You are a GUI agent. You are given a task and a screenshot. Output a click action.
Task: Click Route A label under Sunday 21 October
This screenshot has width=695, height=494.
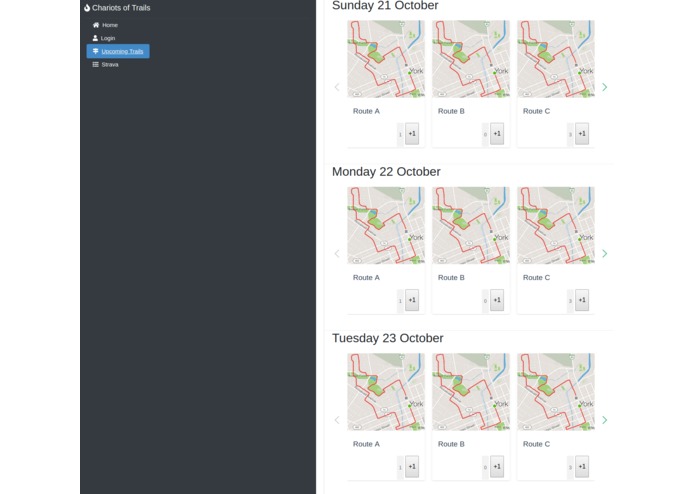coord(366,111)
